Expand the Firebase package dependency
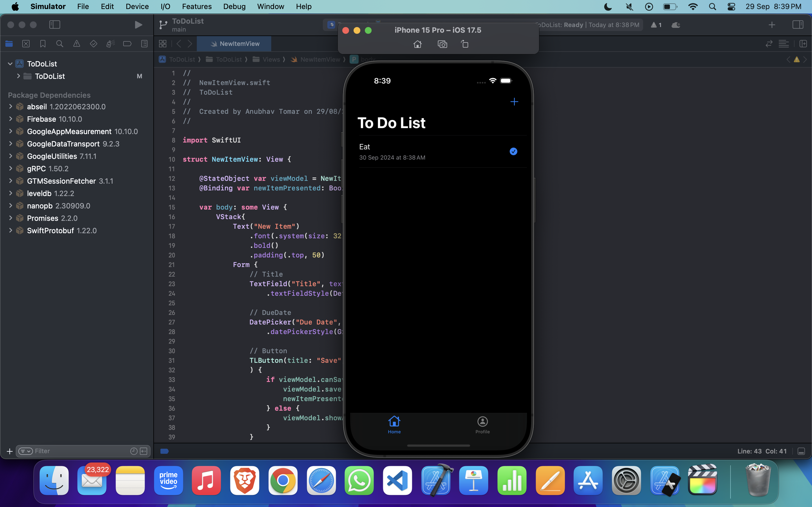812x507 pixels. click(10, 119)
